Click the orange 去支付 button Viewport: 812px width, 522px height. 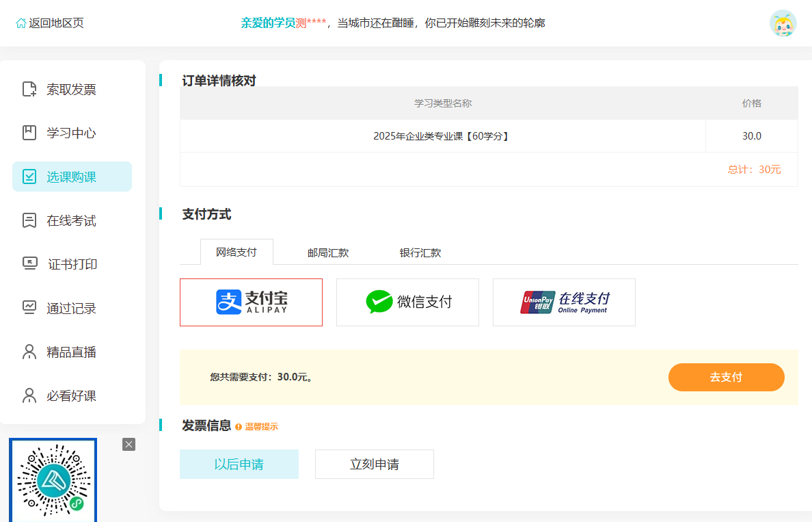(x=726, y=378)
